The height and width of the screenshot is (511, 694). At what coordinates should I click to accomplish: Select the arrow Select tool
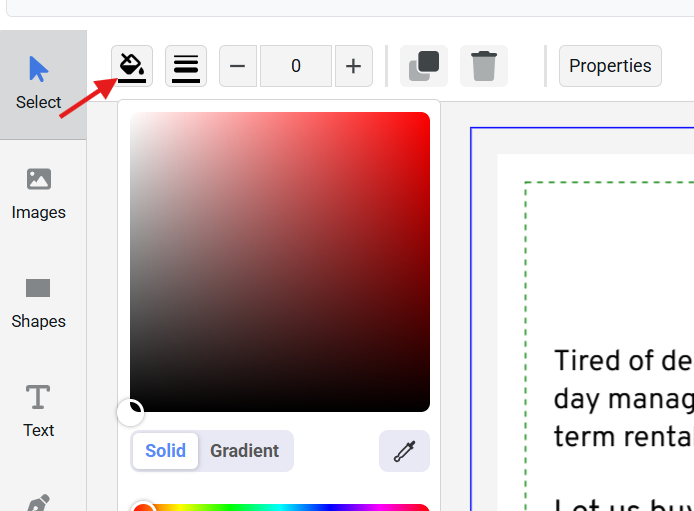[39, 83]
